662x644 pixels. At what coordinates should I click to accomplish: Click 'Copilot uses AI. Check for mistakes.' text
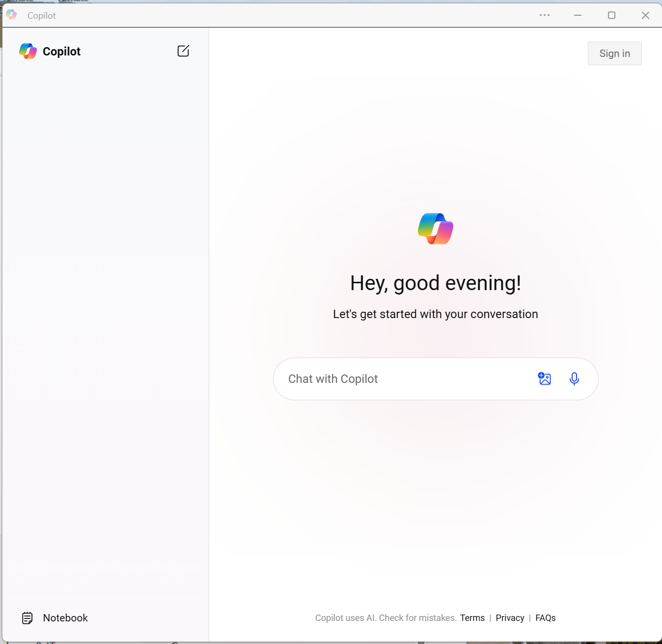coord(386,618)
